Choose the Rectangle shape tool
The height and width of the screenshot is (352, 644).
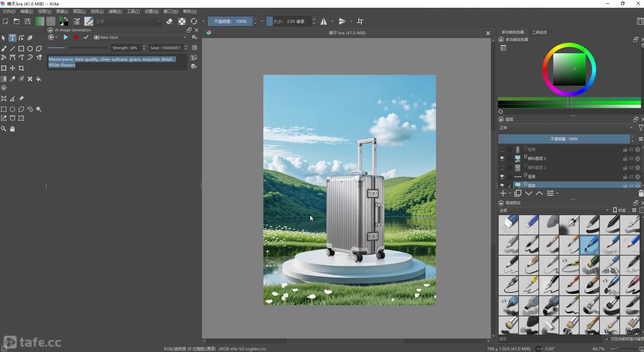pos(21,49)
